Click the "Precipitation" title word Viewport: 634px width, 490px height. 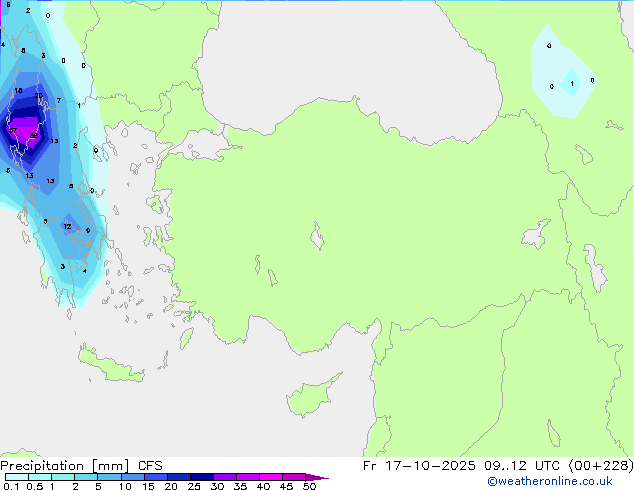coord(42,466)
